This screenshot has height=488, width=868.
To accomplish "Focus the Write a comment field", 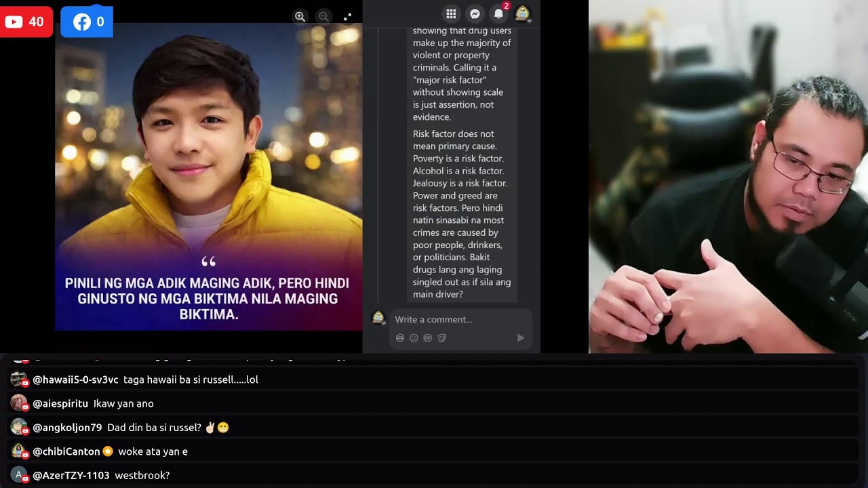I will click(460, 319).
